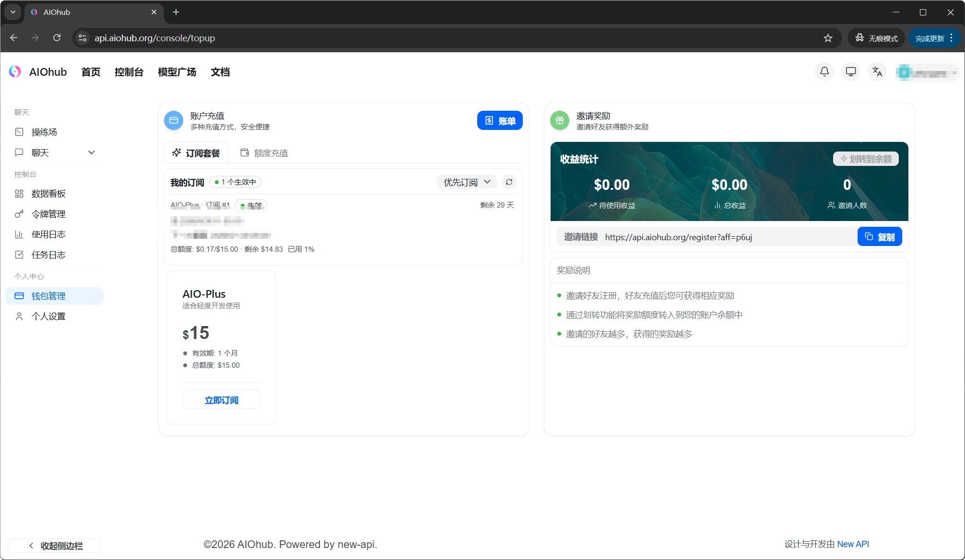Expand the 聊天 sidebar chevron
The image size is (965, 560).
(92, 152)
